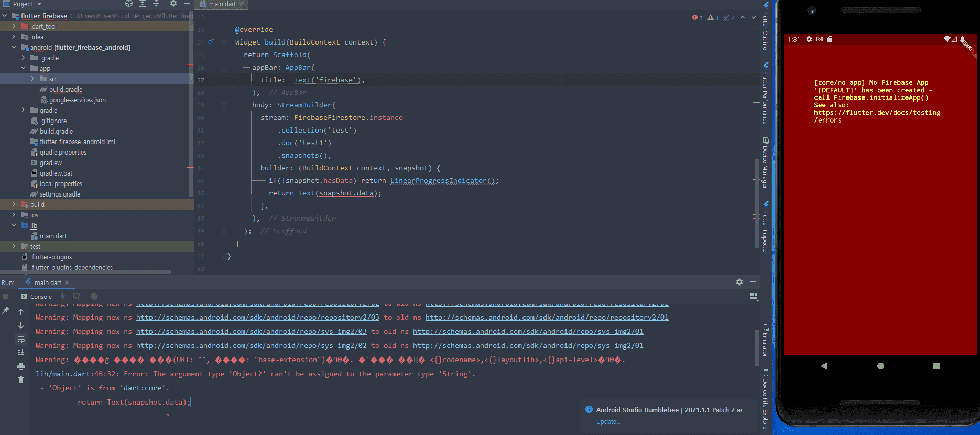Expand the build folder
The height and width of the screenshot is (435, 980).
click(14, 204)
